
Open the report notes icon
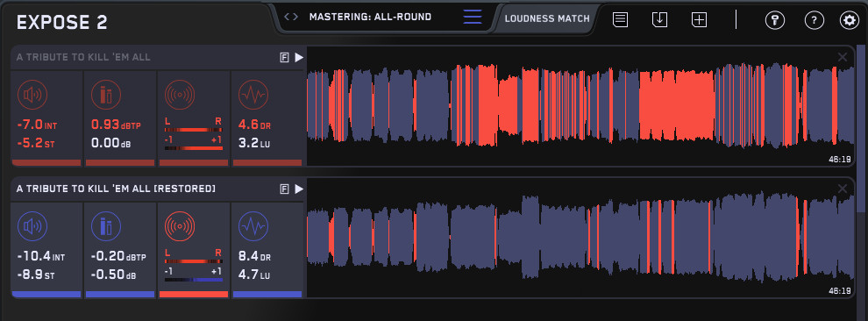[620, 19]
